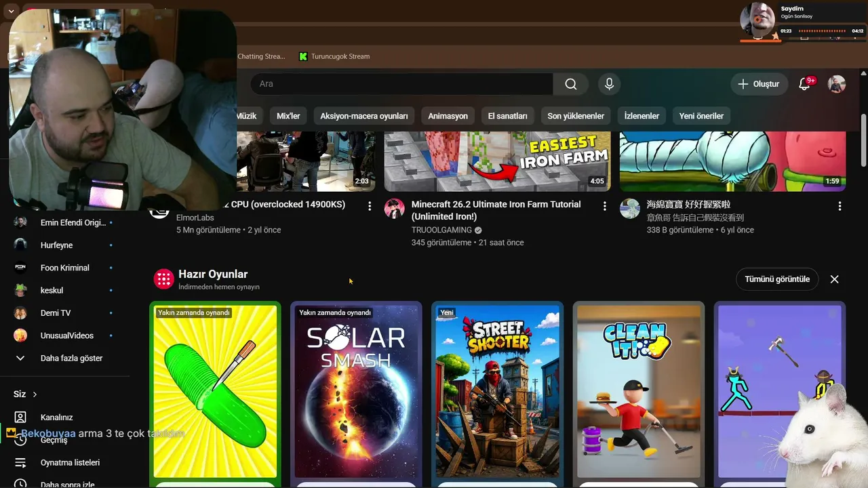This screenshot has width=868, height=488.
Task: Open the Easiest Iron Farm video thumbnail
Action: pos(498,161)
